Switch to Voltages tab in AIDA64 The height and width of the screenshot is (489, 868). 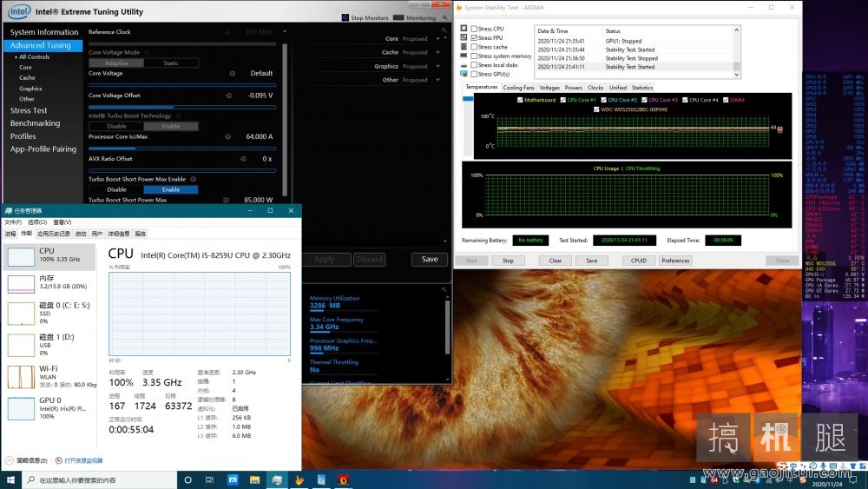coord(549,88)
